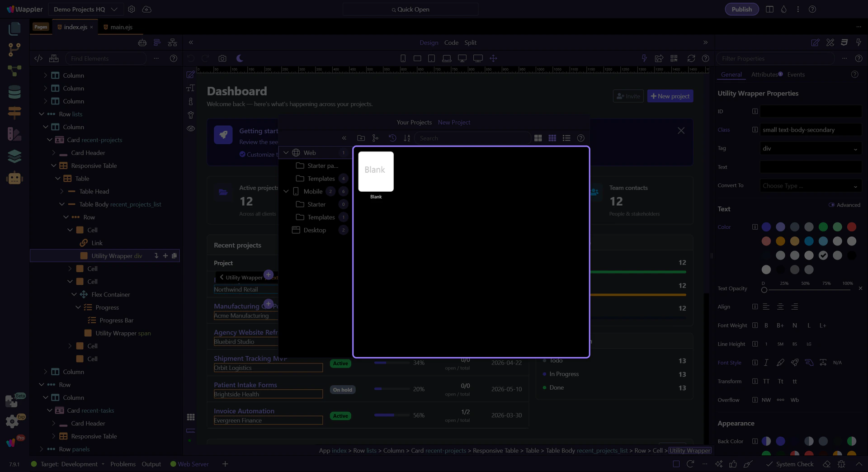Switch to the Code view tab

click(x=451, y=42)
